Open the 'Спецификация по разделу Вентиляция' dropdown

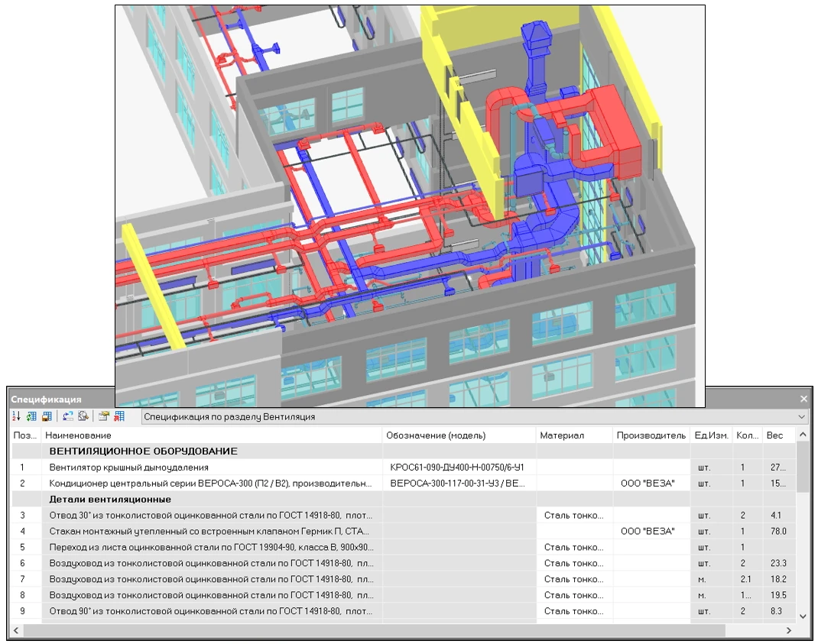tap(801, 417)
